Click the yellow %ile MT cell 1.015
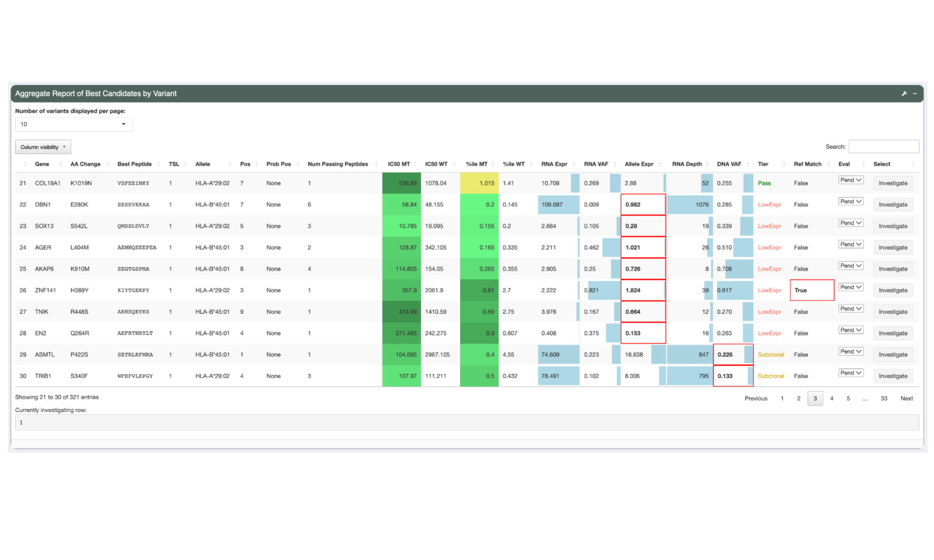The image size is (934, 560). 479,183
